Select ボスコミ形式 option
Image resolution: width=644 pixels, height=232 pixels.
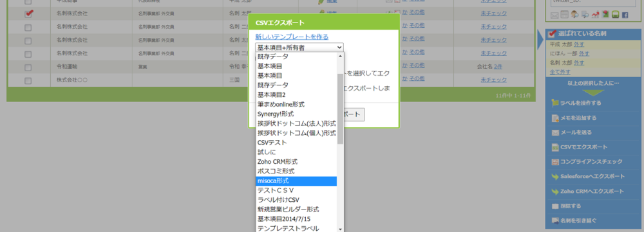[296, 171]
